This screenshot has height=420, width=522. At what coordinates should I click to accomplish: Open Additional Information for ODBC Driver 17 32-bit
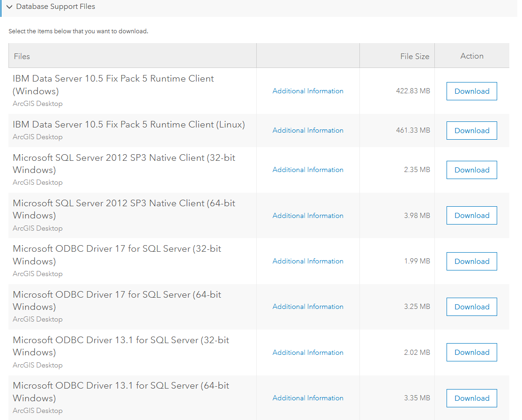308,261
